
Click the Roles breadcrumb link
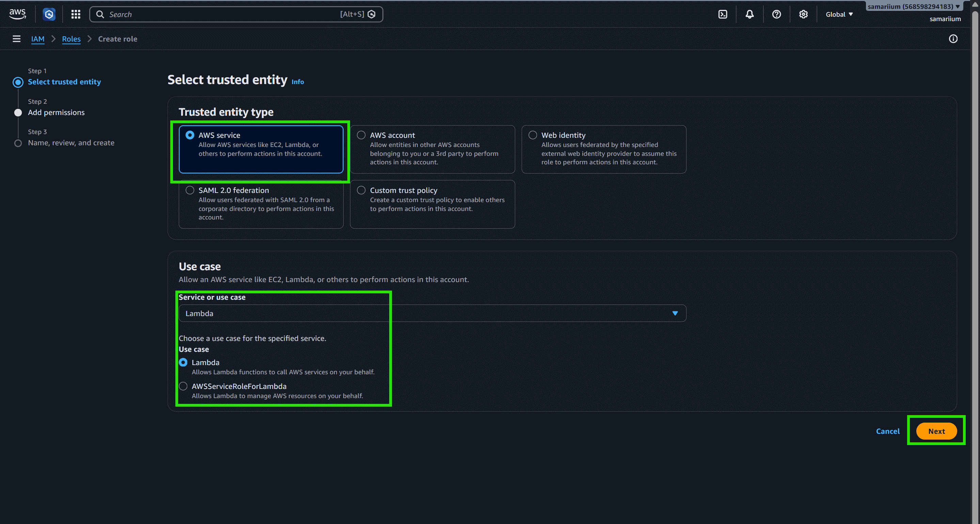71,39
